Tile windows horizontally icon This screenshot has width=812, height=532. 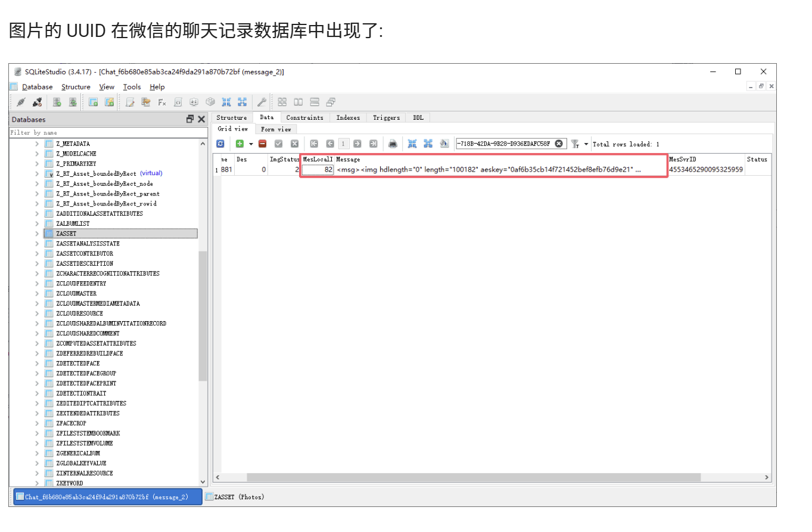[298, 102]
